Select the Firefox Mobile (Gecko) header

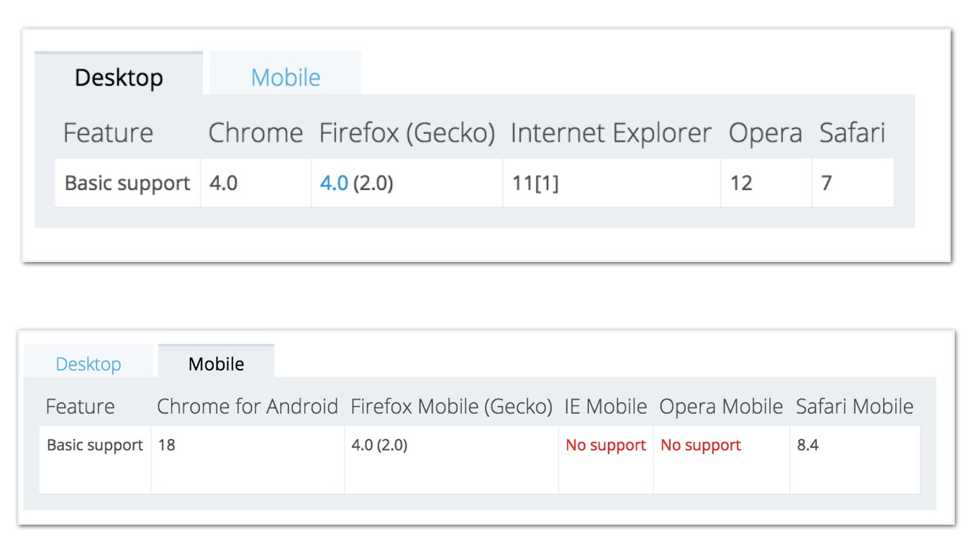tap(451, 407)
